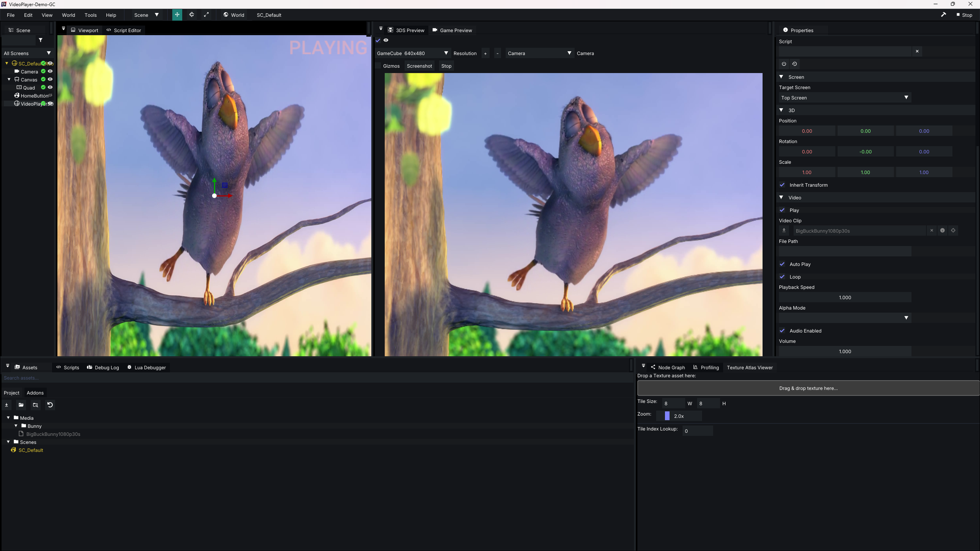
Task: Open the Target Screen dropdown
Action: 844,98
